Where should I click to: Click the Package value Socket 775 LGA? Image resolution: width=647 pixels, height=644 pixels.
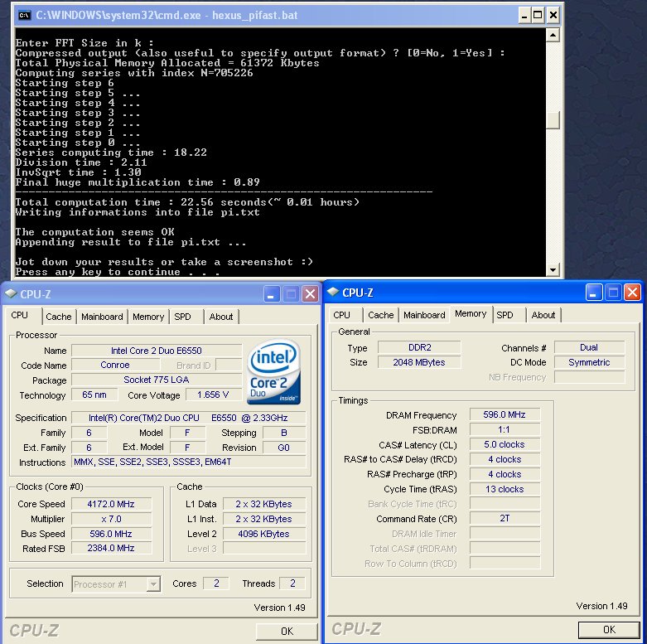click(x=157, y=380)
